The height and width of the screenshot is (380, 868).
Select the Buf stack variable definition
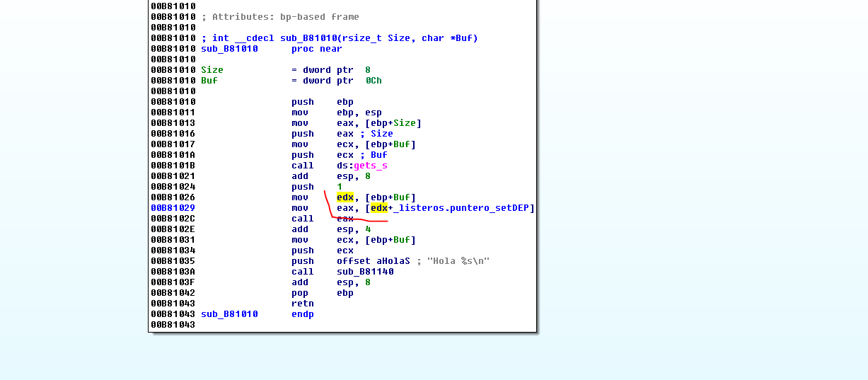pos(209,81)
